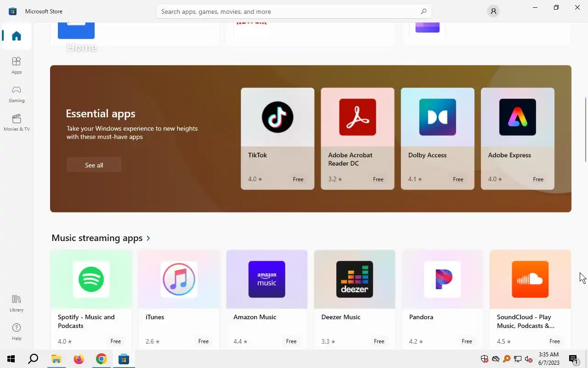Click the network tray icon
The height and width of the screenshot is (368, 588).
[518, 359]
